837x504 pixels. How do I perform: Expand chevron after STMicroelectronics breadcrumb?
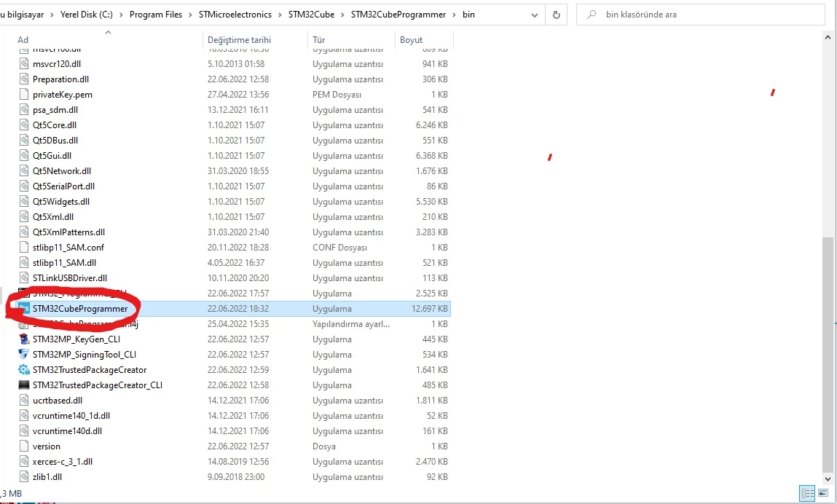[280, 15]
